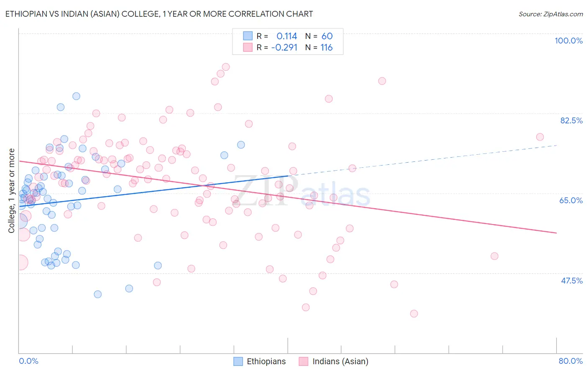Screen dimensions: 588x373
Task: Click the pink swatch beside R = -0.291
Action: pyautogui.click(x=248, y=47)
